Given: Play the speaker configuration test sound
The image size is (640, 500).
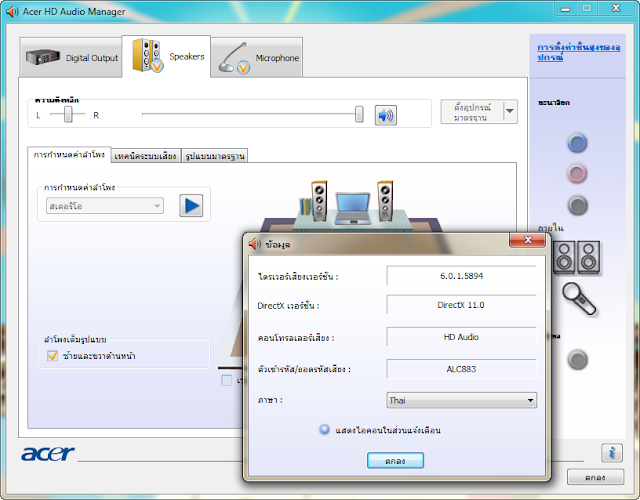Looking at the screenshot, I should tap(191, 205).
